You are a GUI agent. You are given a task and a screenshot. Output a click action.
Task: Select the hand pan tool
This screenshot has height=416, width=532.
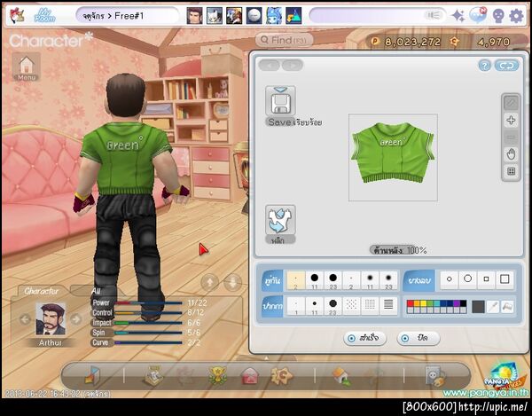[x=511, y=154]
